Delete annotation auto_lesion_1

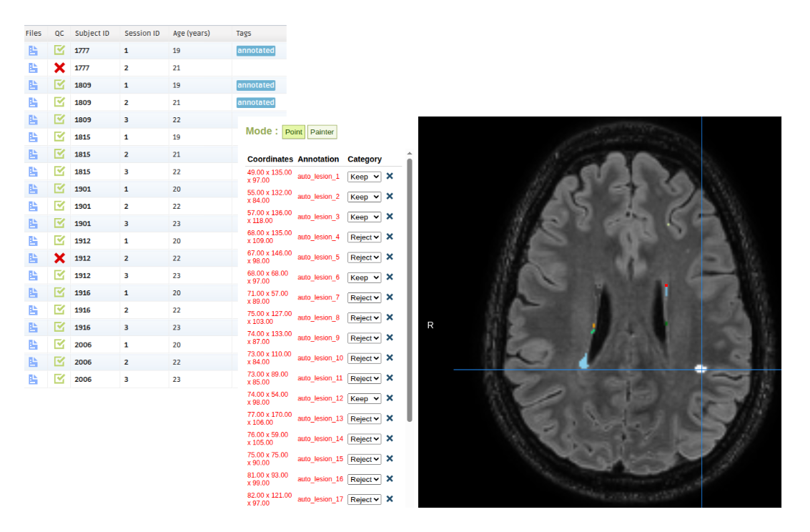click(390, 176)
